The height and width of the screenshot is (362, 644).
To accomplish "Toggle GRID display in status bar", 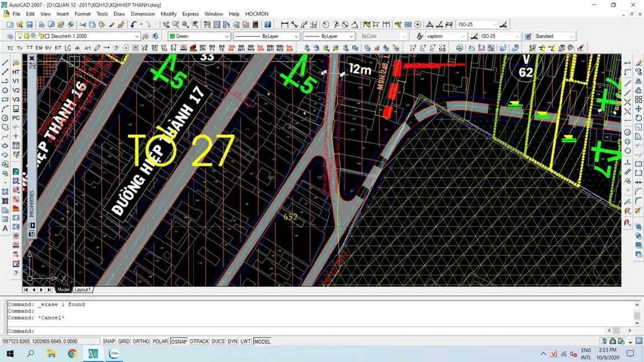I will [x=124, y=341].
